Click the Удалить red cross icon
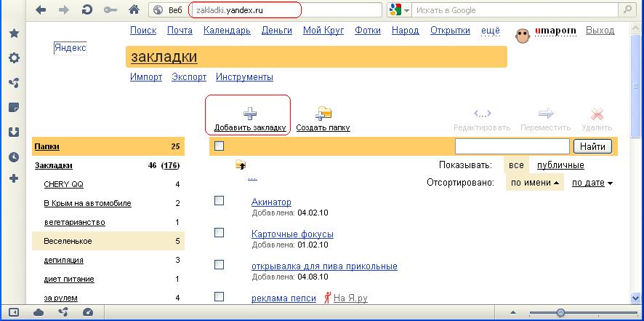The width and height of the screenshot is (644, 321). pyautogui.click(x=597, y=114)
